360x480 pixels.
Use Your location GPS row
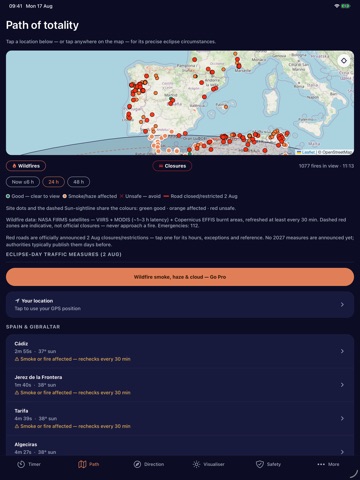tap(180, 305)
